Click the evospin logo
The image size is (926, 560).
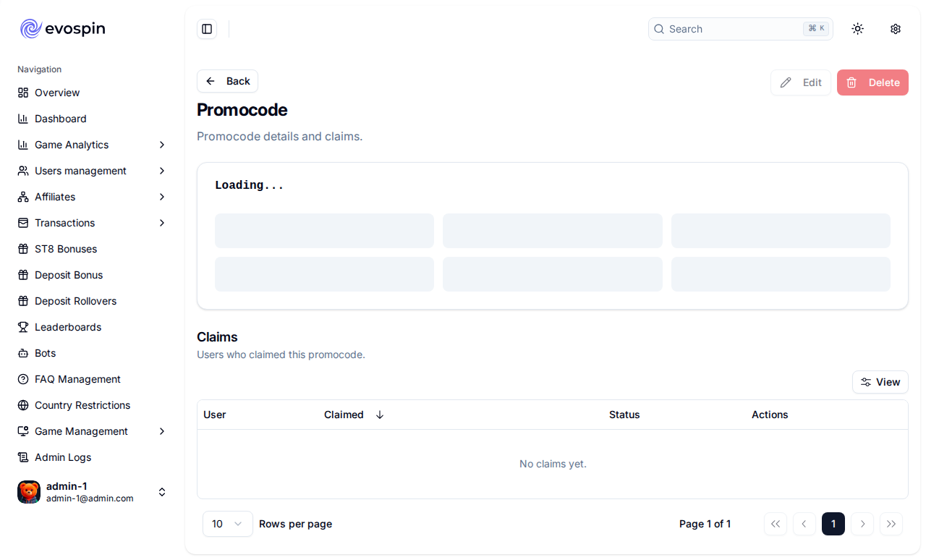point(63,29)
